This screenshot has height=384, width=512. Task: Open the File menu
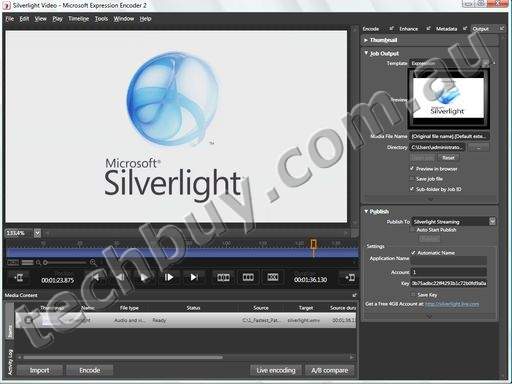[x=10, y=19]
